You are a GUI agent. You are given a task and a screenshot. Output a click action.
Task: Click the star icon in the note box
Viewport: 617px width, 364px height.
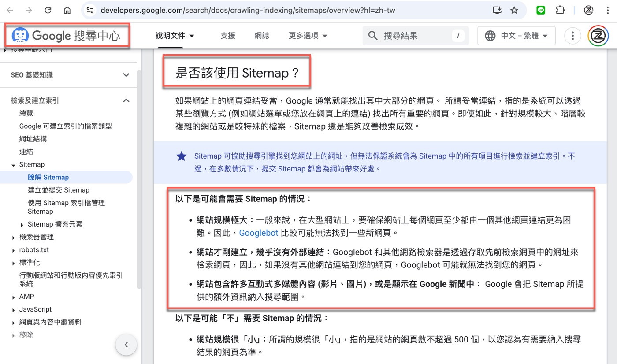(x=182, y=156)
